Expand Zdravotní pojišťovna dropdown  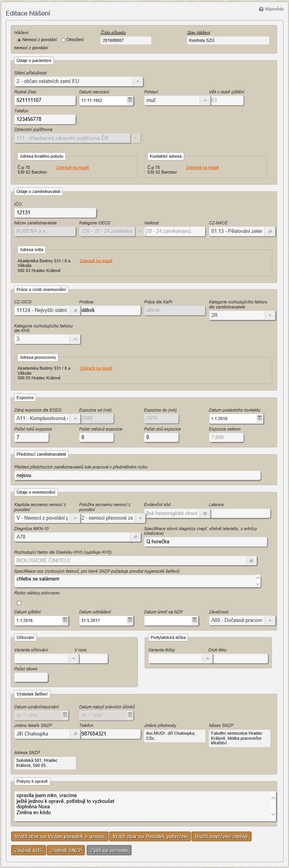pyautogui.click(x=136, y=138)
